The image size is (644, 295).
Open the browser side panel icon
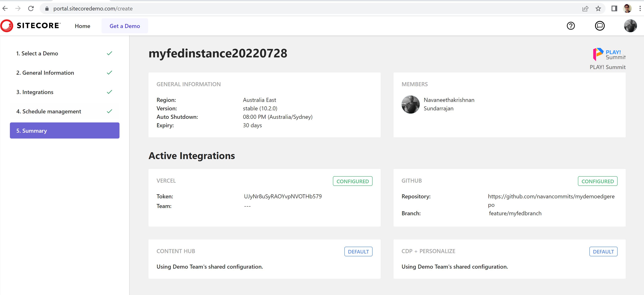pyautogui.click(x=614, y=8)
